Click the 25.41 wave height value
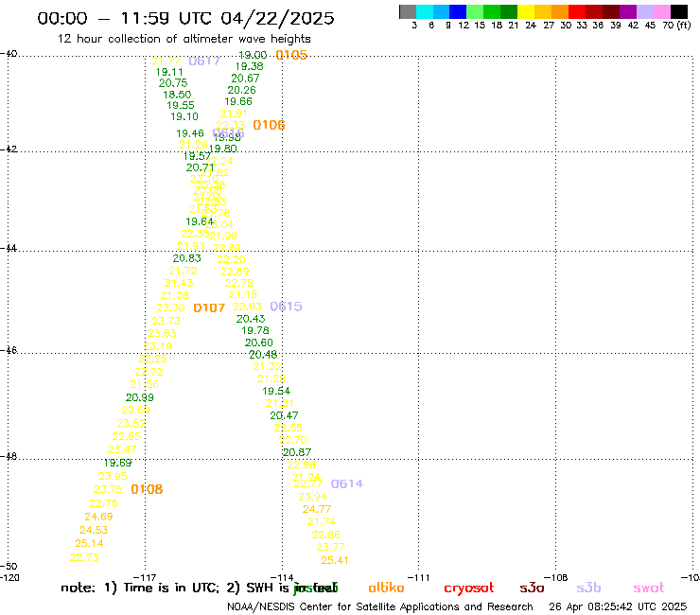This screenshot has width=700, height=615. point(334,560)
